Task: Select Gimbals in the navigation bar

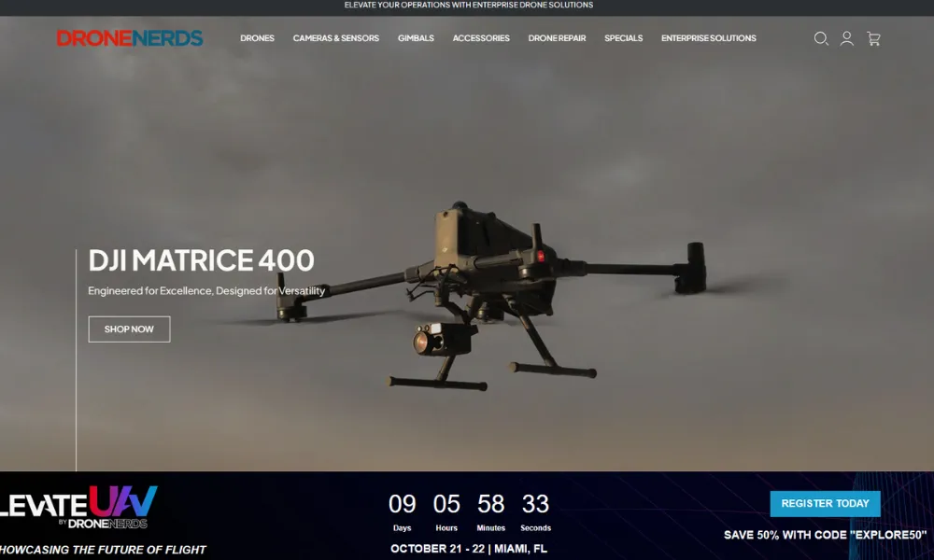Action: click(x=416, y=38)
